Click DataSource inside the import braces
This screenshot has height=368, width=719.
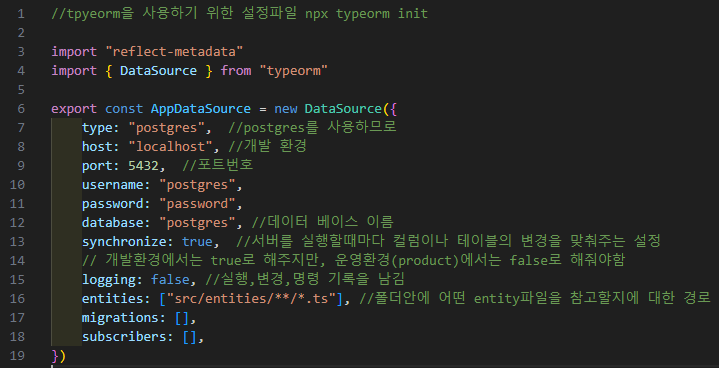(x=158, y=71)
